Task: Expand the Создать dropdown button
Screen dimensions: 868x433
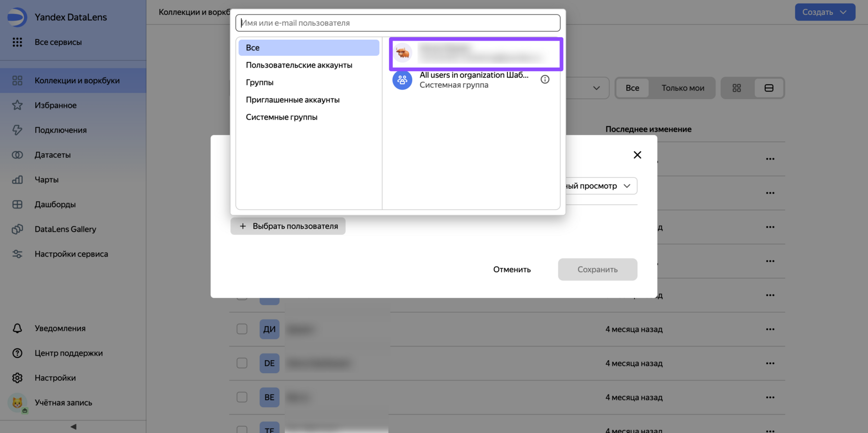Action: pos(825,12)
